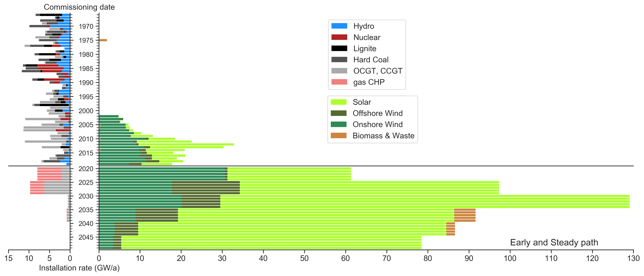Click the 2045 year tick label
The height and width of the screenshot is (276, 644).
click(86, 237)
